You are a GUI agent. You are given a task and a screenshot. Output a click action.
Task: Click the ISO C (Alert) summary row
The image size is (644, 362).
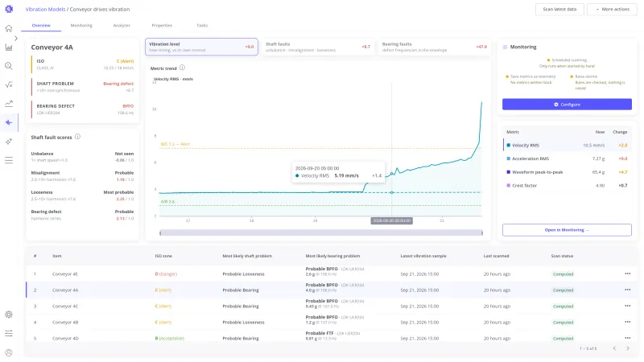(83, 64)
